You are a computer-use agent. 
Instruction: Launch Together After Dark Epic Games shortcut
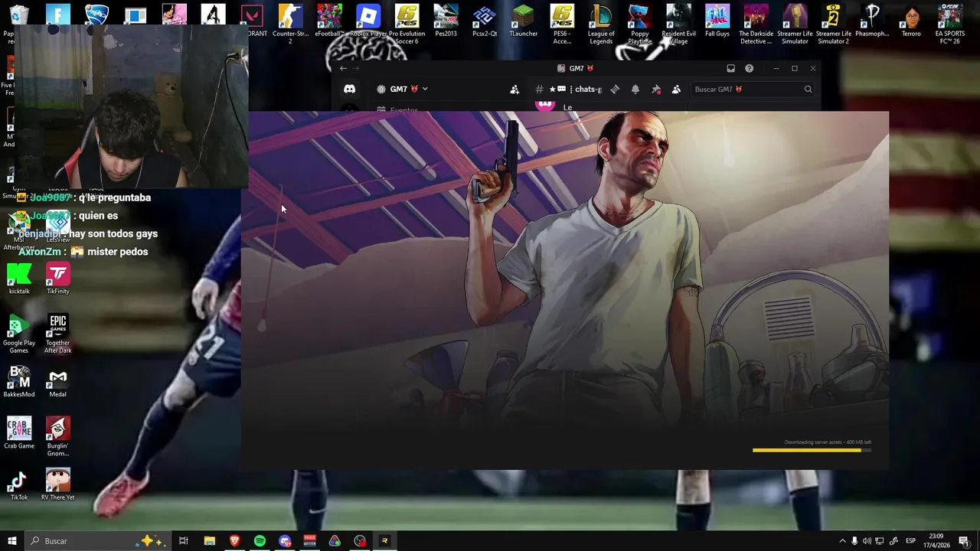click(x=58, y=334)
